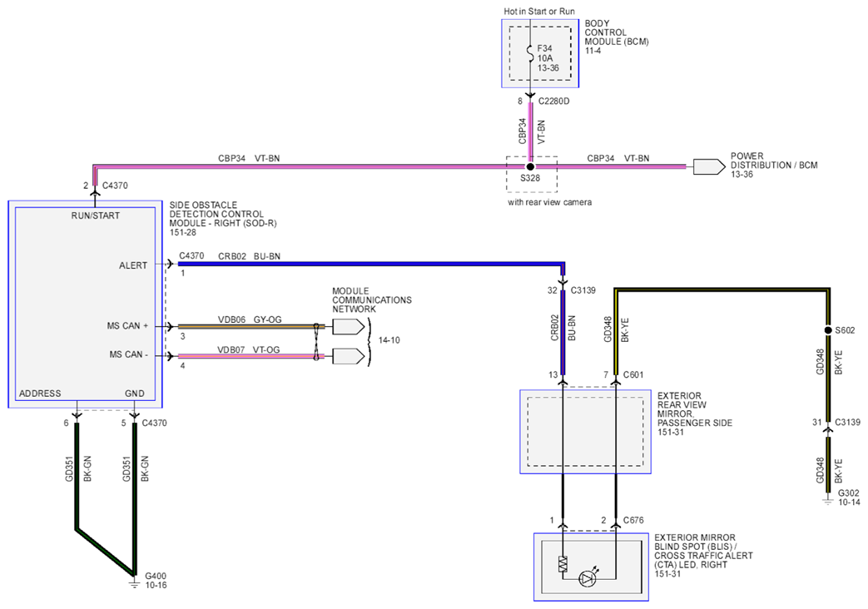
Task: Click the S602 splice label
Action: [x=845, y=330]
